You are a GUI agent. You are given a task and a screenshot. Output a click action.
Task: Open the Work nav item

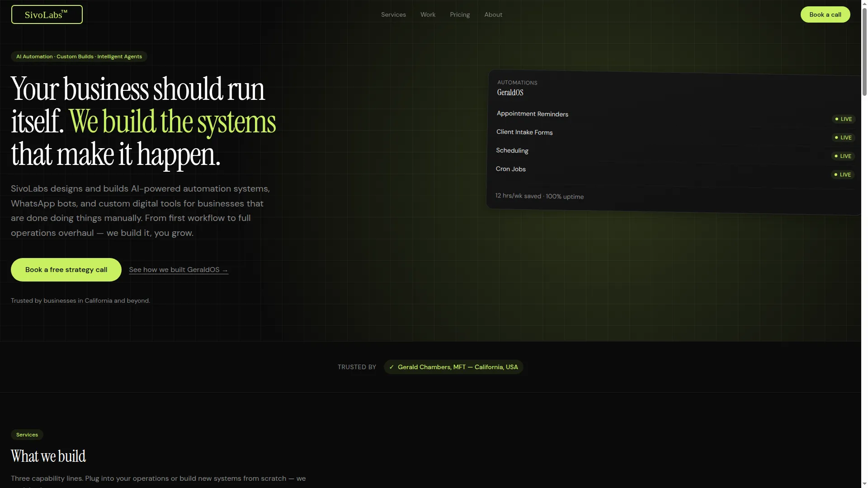pyautogui.click(x=428, y=14)
